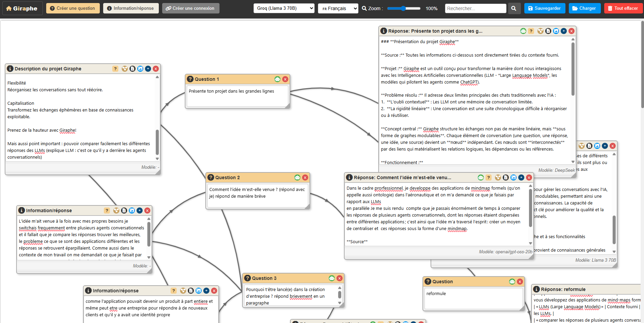Click graph-link icon on Description du projet Giraphe
The width and height of the screenshot is (644, 323).
(125, 69)
